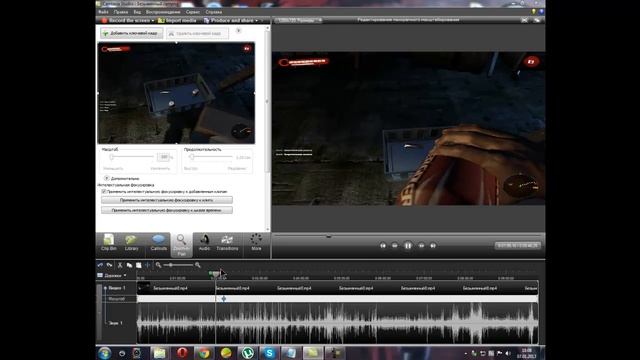Click the add keyframe button

click(131, 33)
